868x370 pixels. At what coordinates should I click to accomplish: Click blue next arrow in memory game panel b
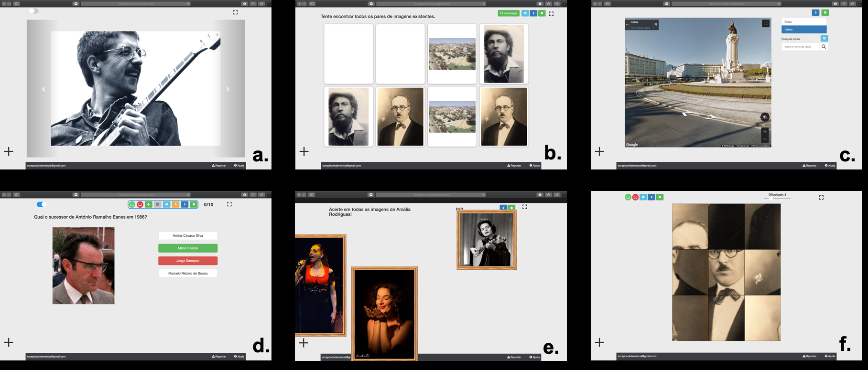533,13
